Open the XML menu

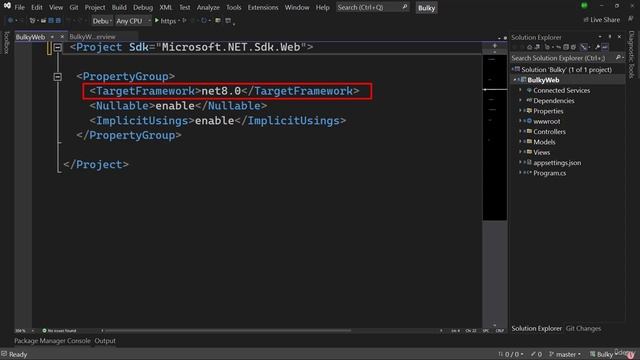[x=166, y=7]
